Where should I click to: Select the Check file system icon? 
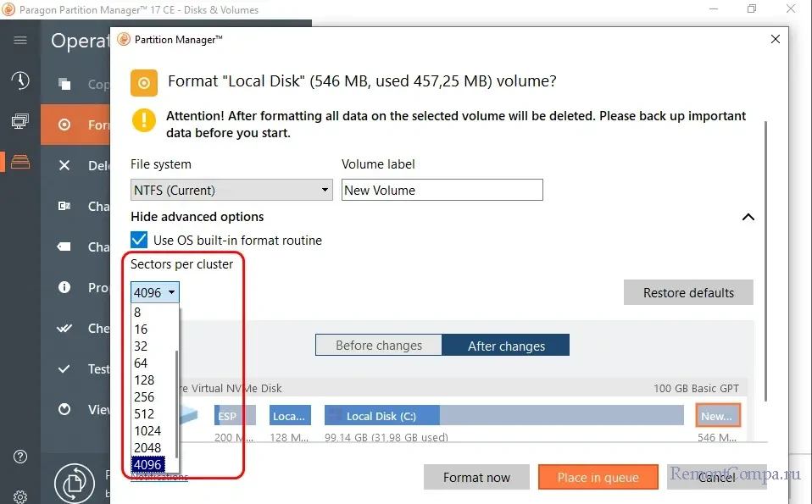point(64,328)
